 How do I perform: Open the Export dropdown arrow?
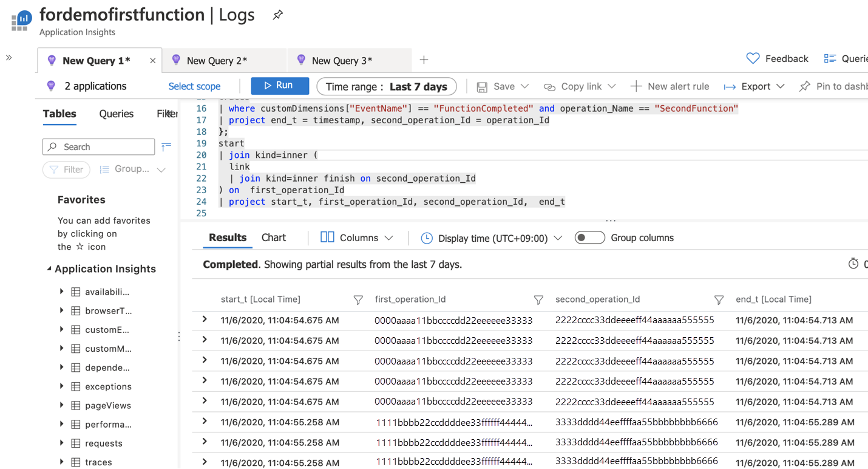click(781, 87)
